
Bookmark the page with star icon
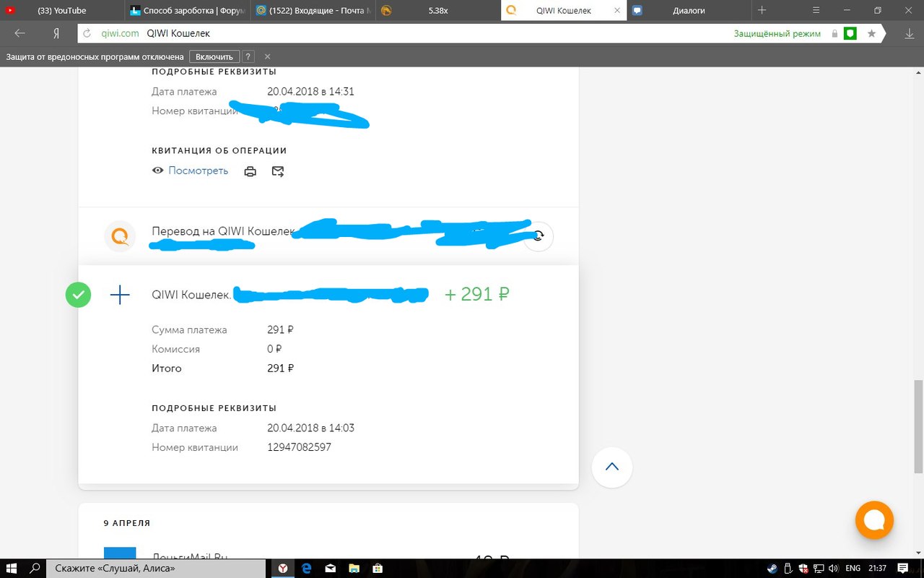871,33
